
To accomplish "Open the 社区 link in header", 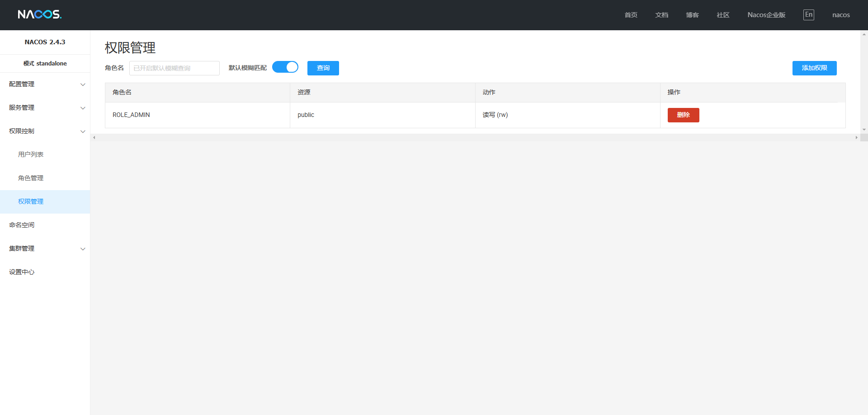I will (723, 15).
